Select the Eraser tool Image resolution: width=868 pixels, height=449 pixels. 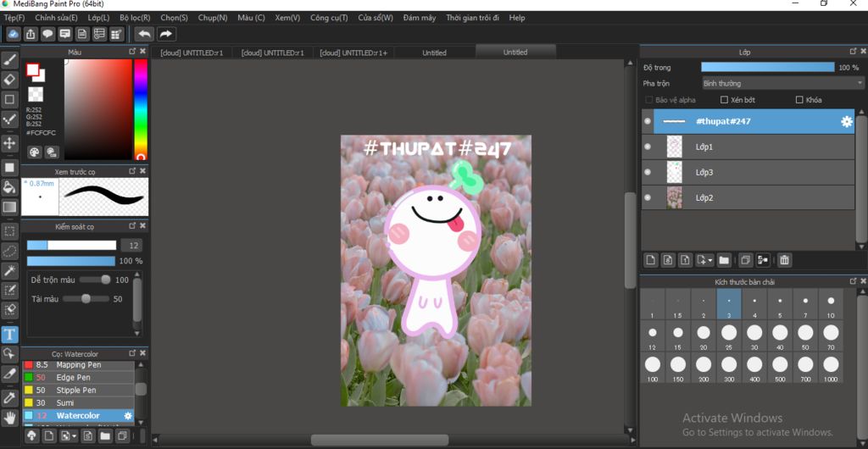[9, 80]
